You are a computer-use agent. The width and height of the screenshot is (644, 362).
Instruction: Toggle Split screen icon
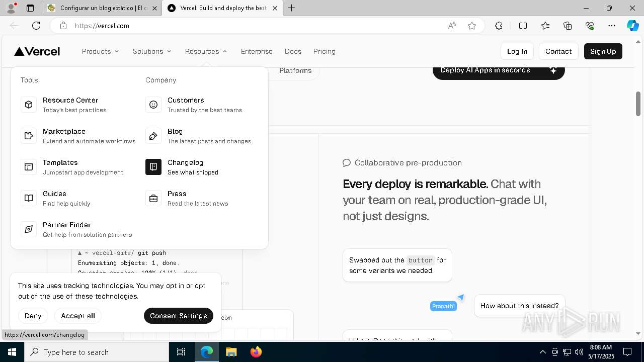click(523, 26)
